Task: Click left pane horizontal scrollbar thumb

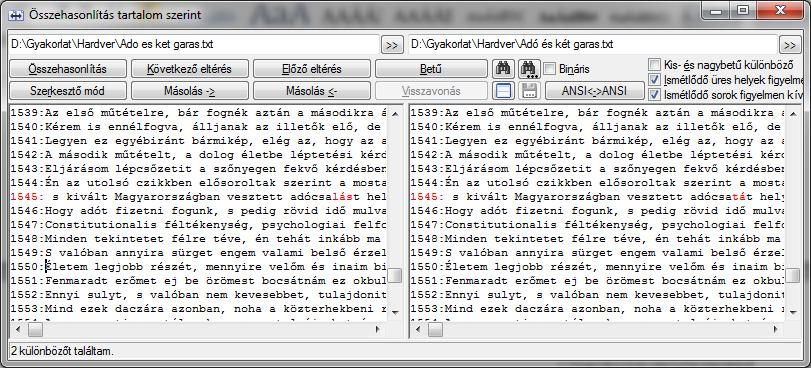Action: click(36, 329)
